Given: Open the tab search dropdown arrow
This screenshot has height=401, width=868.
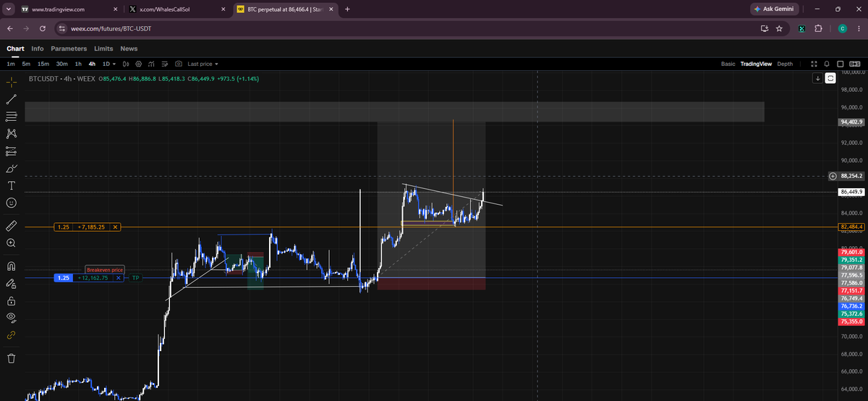Looking at the screenshot, I should click(x=7, y=9).
